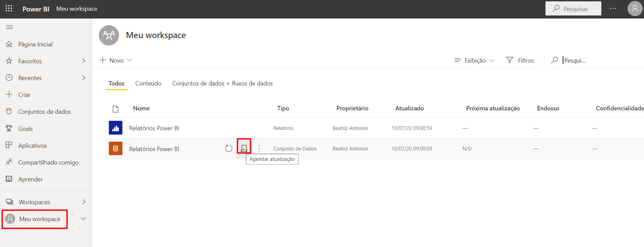Click the Filtros funnel icon

pos(510,60)
